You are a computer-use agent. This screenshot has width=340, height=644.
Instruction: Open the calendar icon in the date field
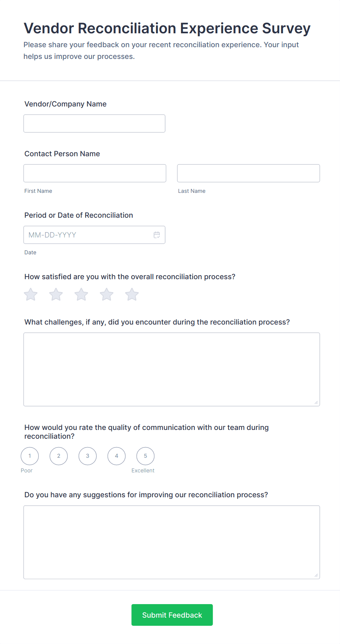click(157, 235)
